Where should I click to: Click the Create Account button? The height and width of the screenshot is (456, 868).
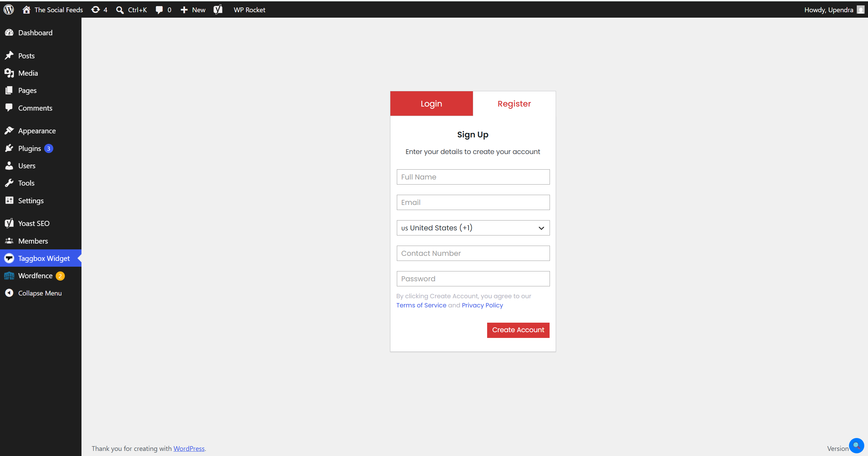click(x=518, y=330)
